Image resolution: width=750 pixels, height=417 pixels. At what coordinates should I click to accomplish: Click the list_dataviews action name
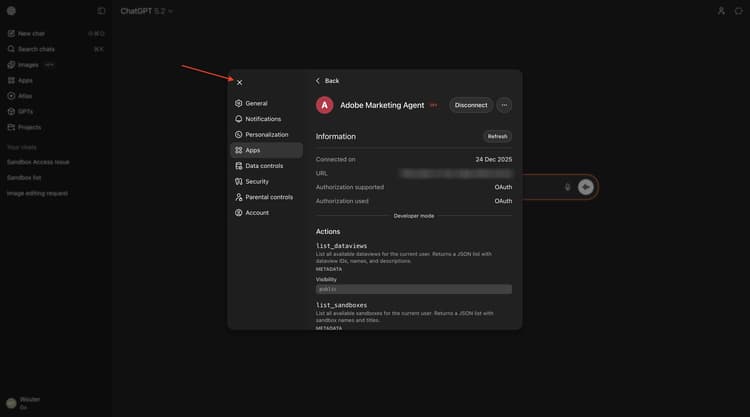coord(342,246)
